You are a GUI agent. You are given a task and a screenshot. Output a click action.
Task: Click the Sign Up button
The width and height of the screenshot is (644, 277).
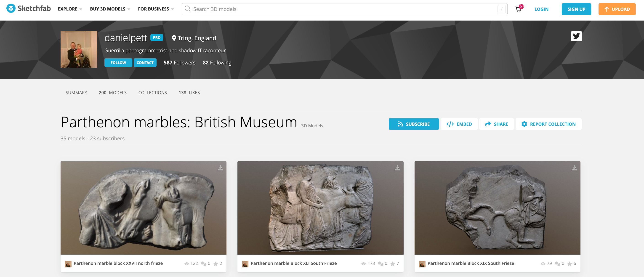click(x=576, y=9)
